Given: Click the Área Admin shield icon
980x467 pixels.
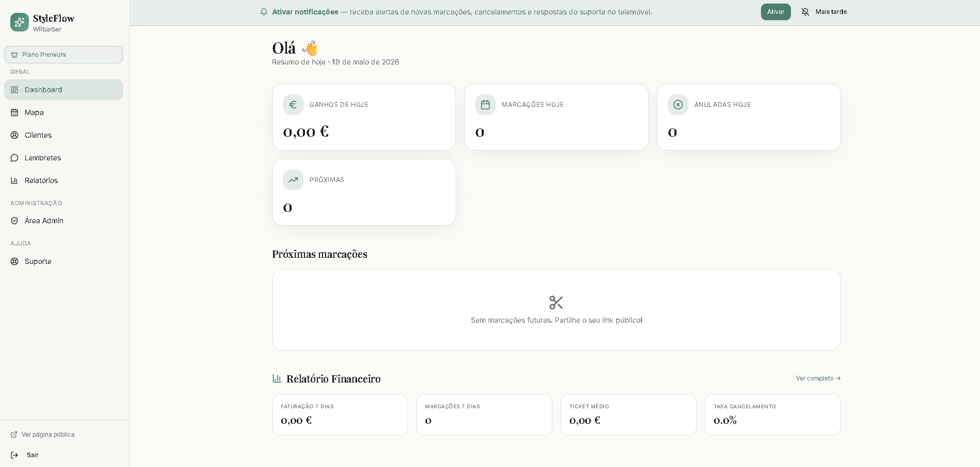Looking at the screenshot, I should (x=14, y=221).
